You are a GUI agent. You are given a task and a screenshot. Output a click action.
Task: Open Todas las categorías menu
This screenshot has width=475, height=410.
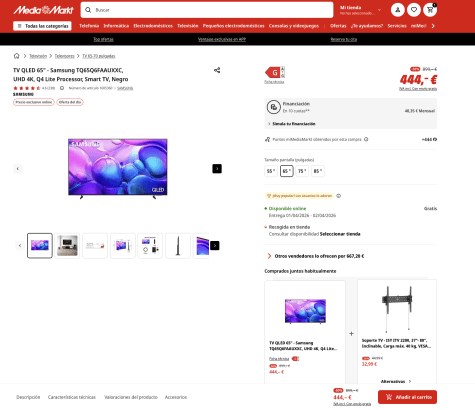(x=42, y=26)
